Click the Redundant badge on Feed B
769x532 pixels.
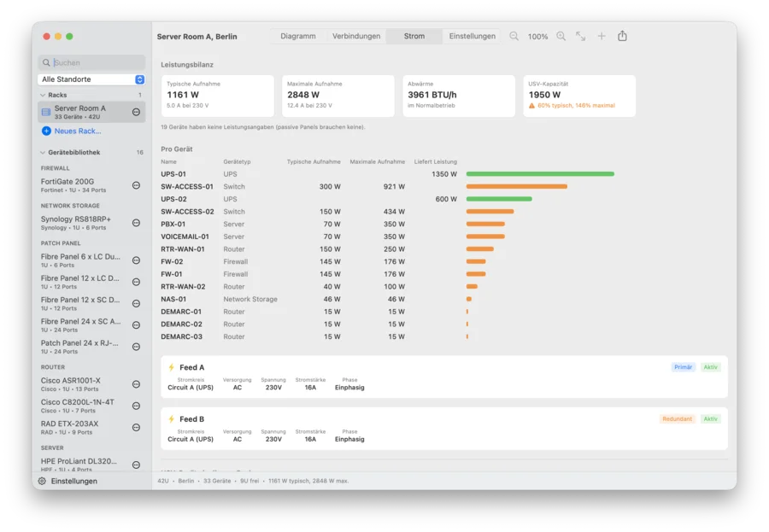(677, 419)
